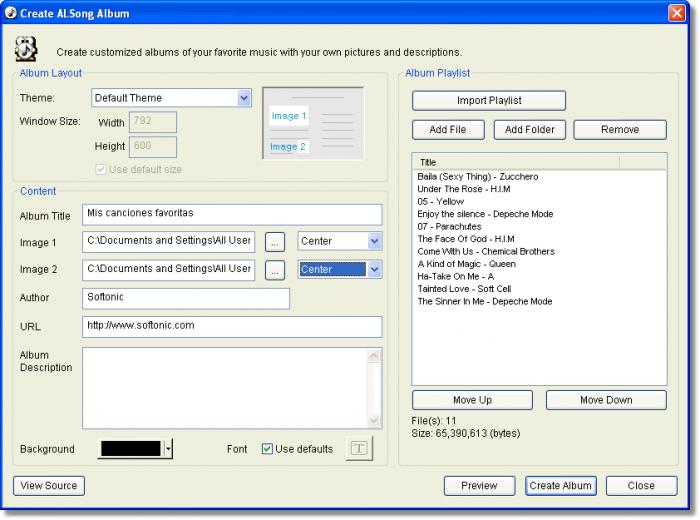
Task: Open the Background color picker arrow
Action: [168, 449]
